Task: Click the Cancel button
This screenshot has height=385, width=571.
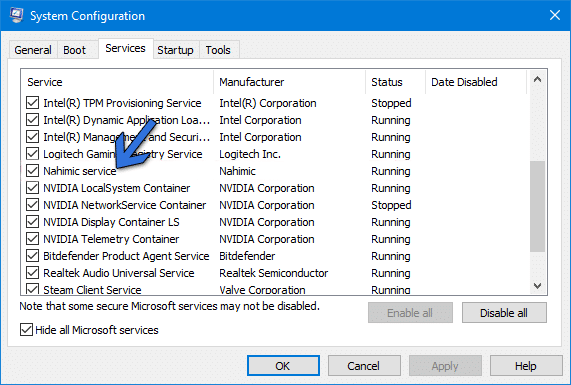Action: pos(364,366)
